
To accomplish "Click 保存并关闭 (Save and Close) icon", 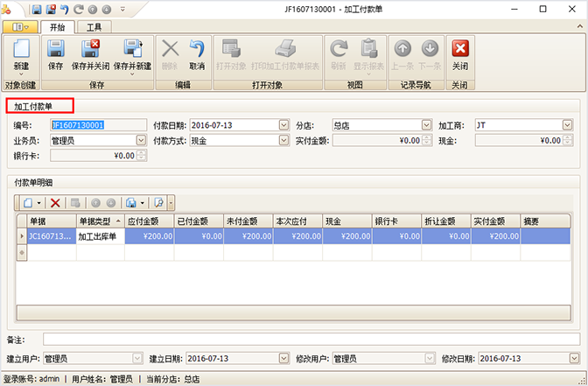I will click(x=90, y=54).
